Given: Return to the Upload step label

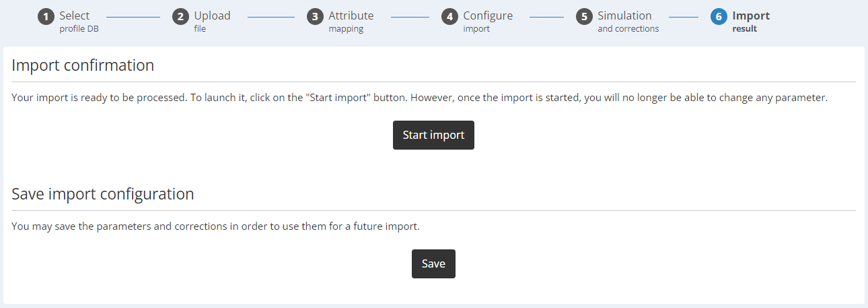Looking at the screenshot, I should pos(212,16).
